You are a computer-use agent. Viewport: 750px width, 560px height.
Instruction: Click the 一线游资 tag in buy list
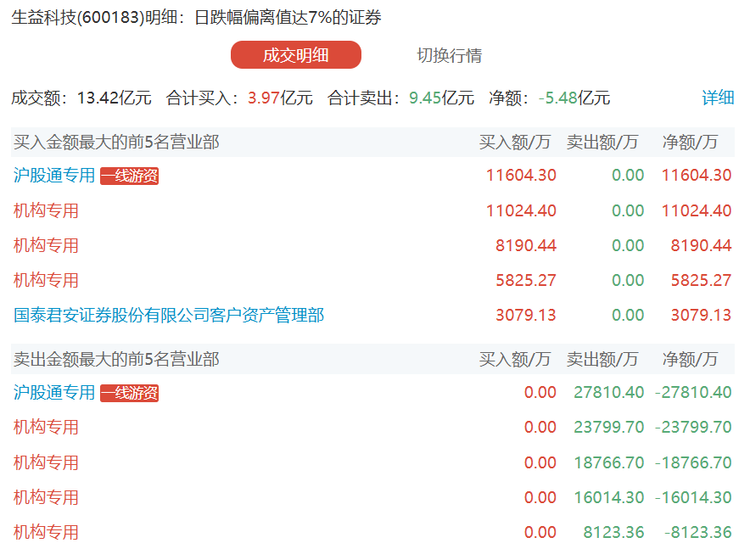(129, 176)
